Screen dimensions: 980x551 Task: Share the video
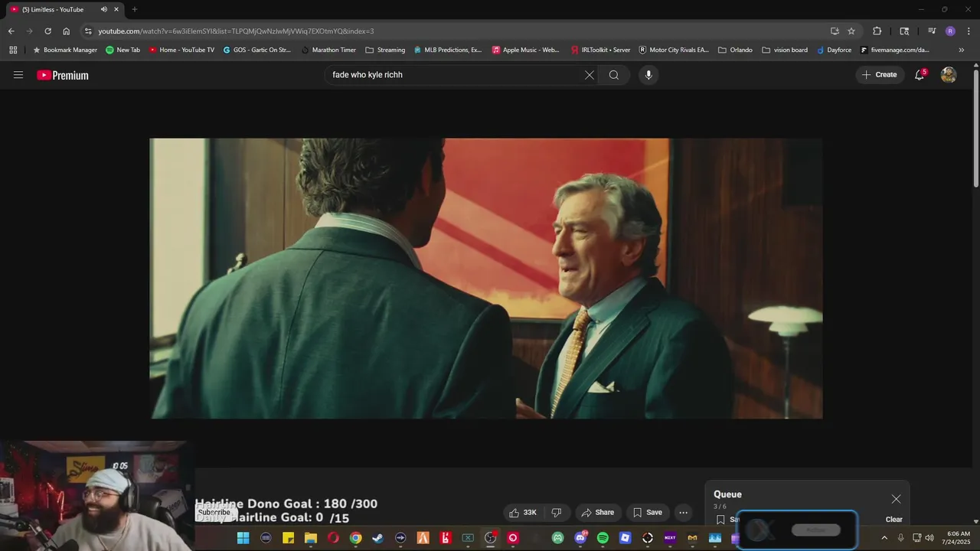coord(598,513)
